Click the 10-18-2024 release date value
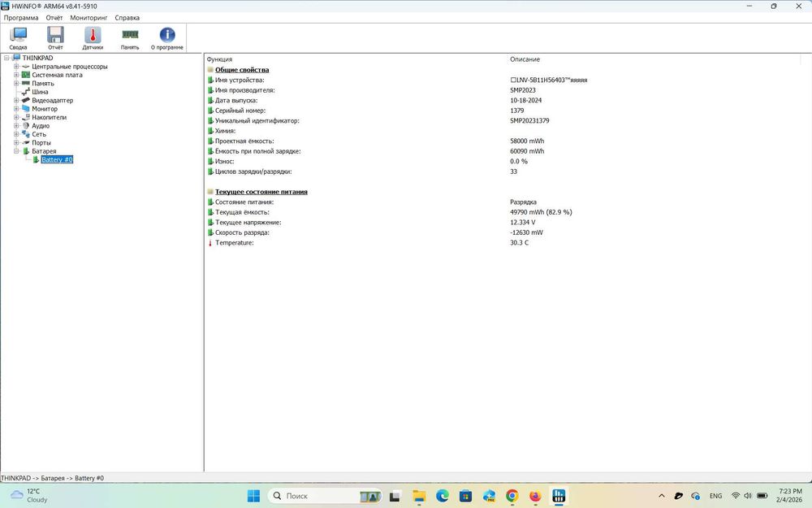 coord(525,101)
